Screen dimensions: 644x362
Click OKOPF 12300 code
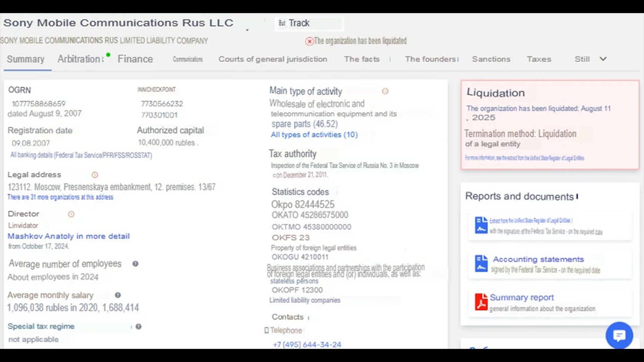coord(297,290)
